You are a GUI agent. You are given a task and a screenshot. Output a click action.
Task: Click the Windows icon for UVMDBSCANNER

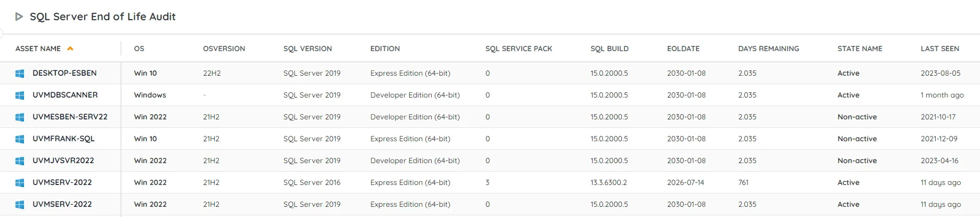pos(20,95)
